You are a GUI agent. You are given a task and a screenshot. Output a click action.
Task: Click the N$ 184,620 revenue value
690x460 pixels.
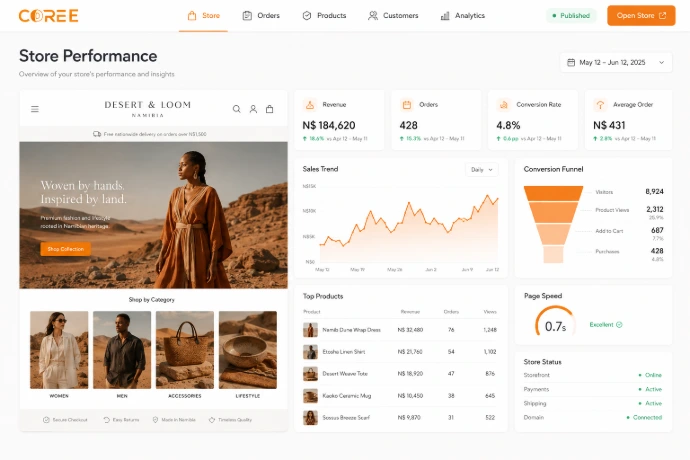click(x=329, y=125)
